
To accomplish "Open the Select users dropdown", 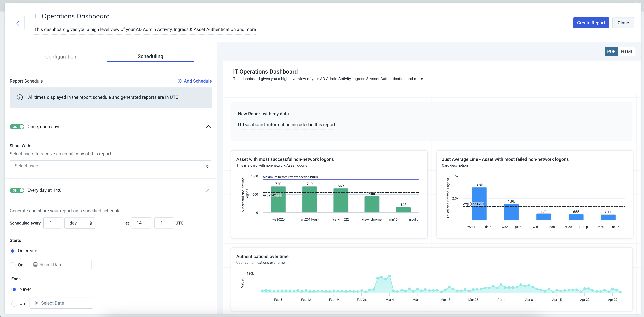I will [111, 166].
